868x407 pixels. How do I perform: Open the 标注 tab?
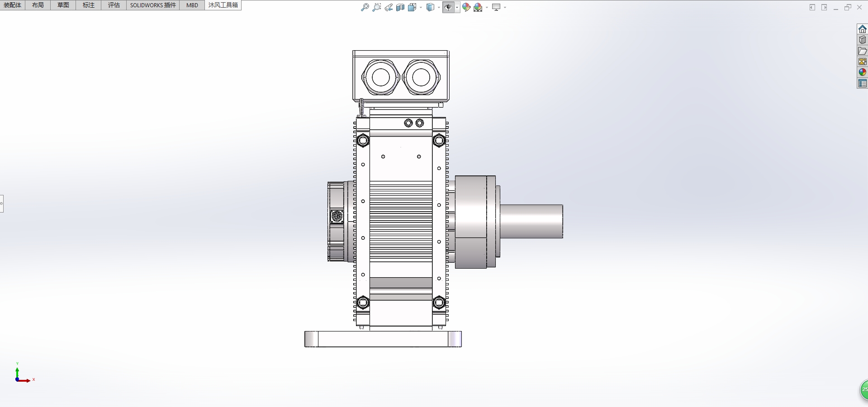pos(89,5)
